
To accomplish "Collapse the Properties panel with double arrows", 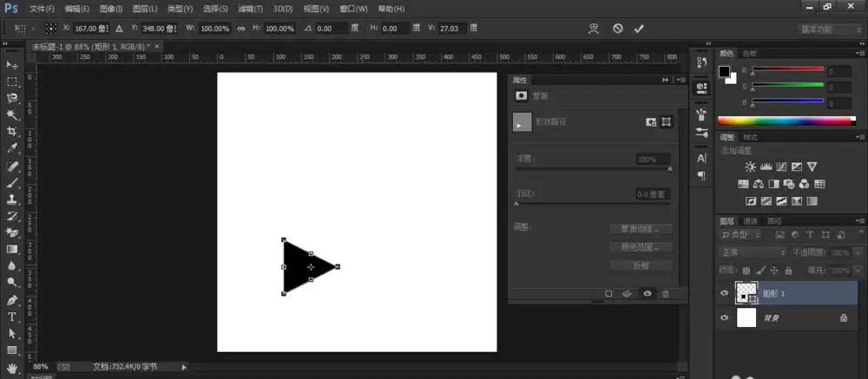I will 666,80.
